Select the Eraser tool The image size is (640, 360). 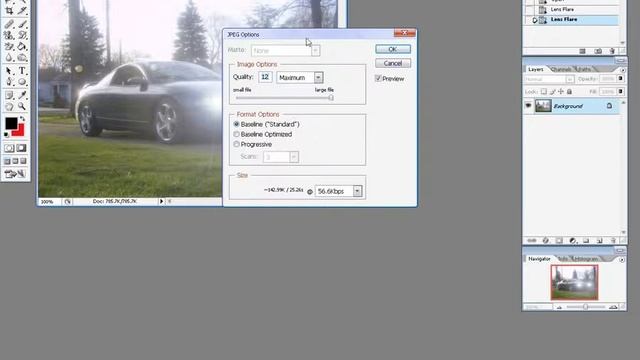click(x=9, y=47)
